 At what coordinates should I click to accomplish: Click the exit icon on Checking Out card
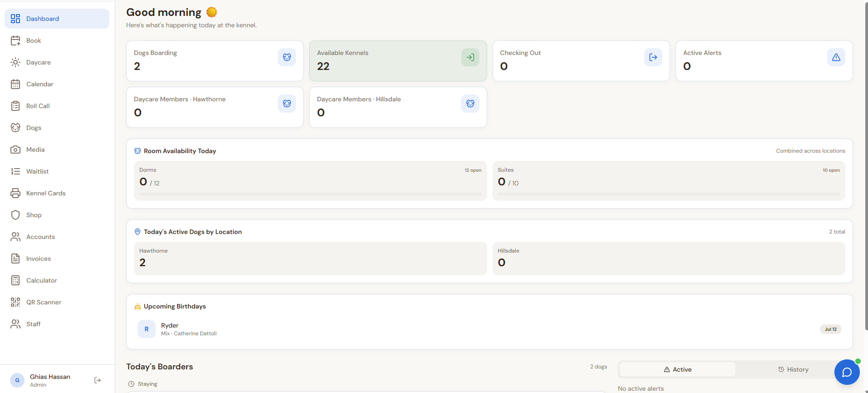pos(653,57)
